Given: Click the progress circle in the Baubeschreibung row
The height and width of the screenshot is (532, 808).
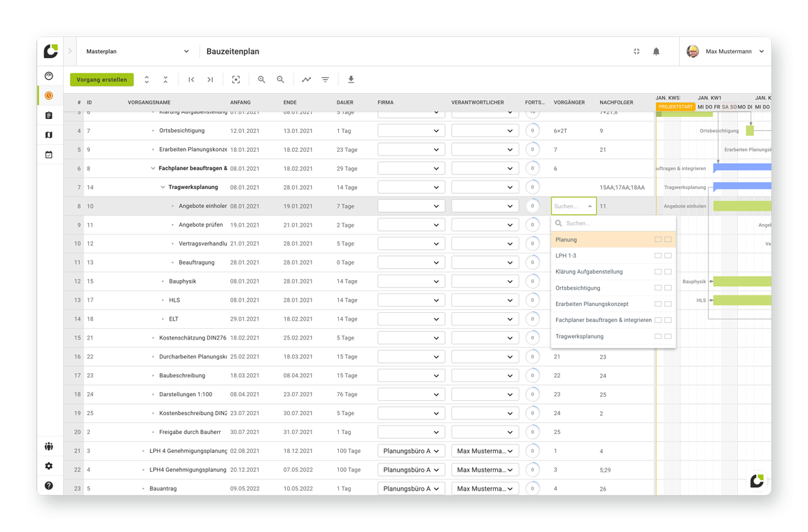Looking at the screenshot, I should [x=532, y=375].
